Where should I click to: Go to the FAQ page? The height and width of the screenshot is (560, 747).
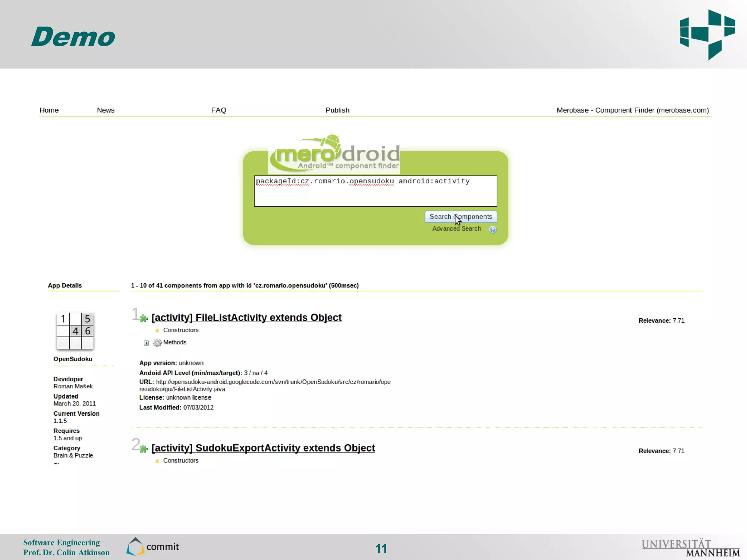218,110
